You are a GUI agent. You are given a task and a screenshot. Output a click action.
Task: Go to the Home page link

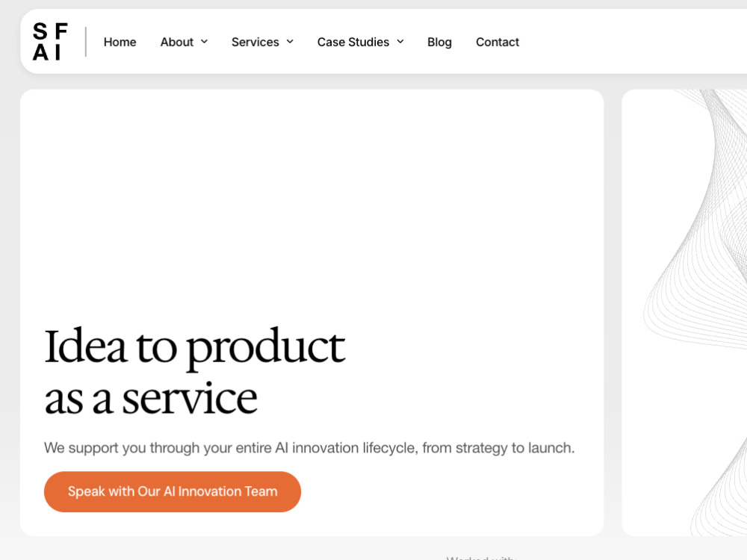click(120, 42)
